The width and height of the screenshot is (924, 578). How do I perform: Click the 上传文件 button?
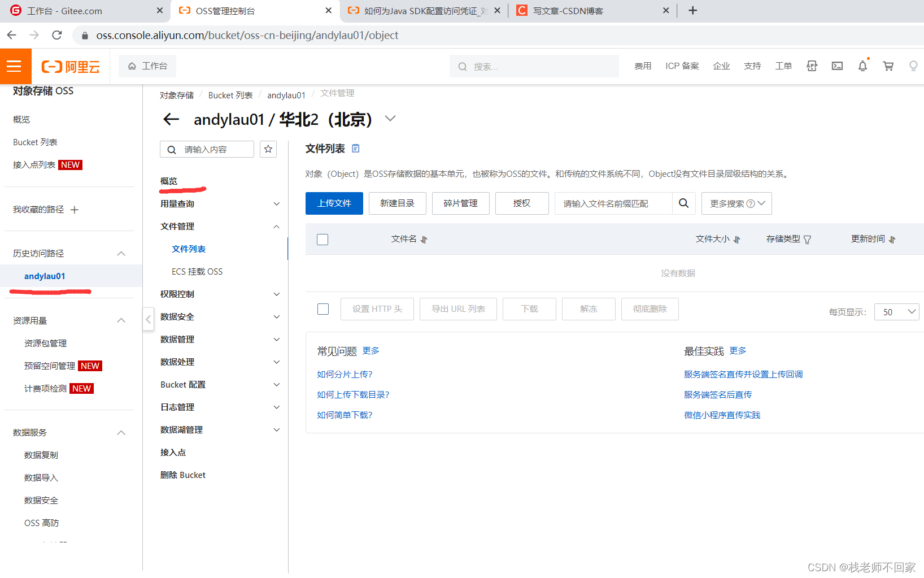[x=334, y=203]
